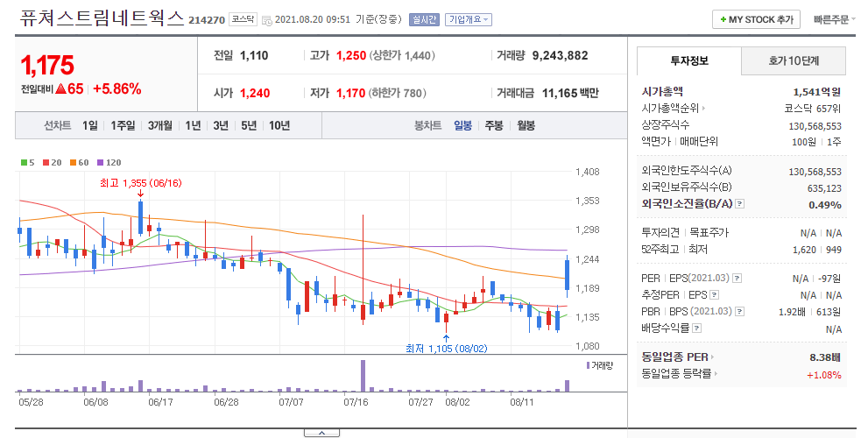This screenshot has width=868, height=438.
Task: Click 외국인보유주식수 value 635,123
Action: 824,188
